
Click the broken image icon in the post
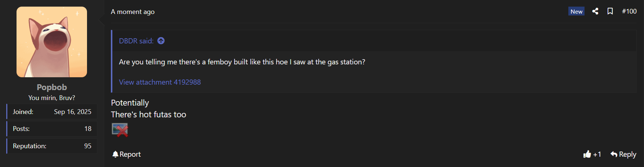tap(120, 130)
